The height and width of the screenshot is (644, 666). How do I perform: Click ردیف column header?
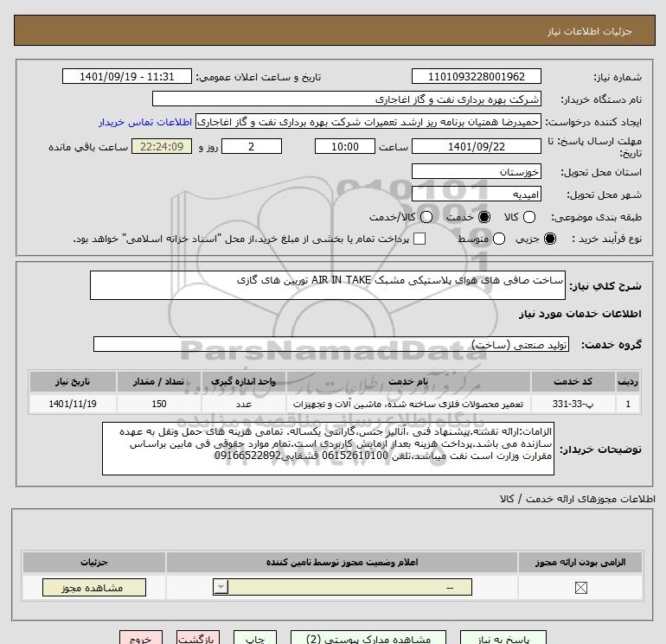[628, 381]
